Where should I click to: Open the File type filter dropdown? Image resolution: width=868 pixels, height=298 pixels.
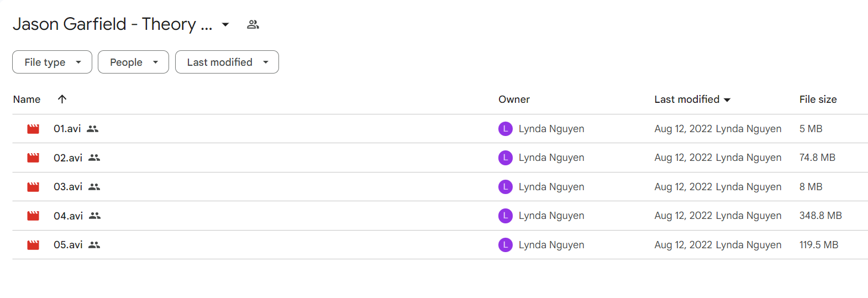(x=52, y=62)
